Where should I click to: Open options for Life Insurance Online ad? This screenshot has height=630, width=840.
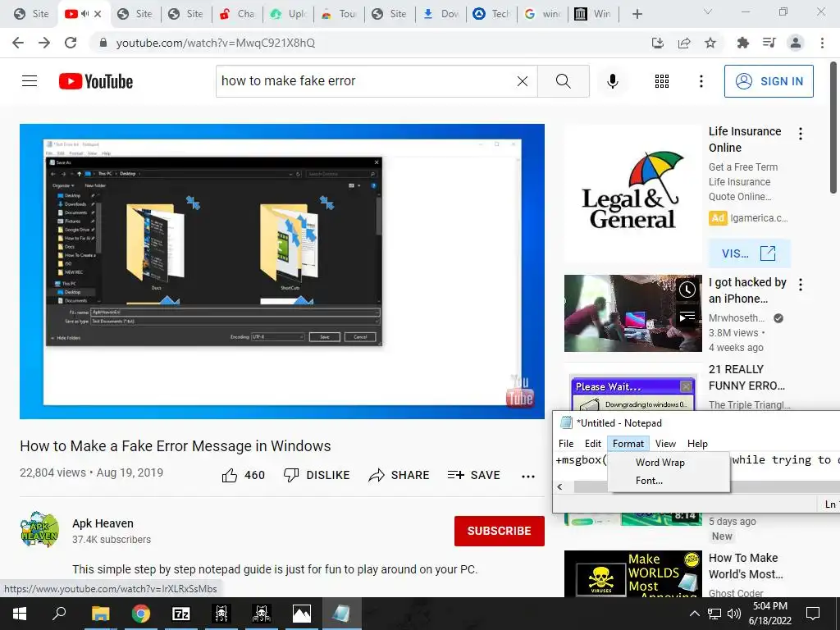(801, 134)
